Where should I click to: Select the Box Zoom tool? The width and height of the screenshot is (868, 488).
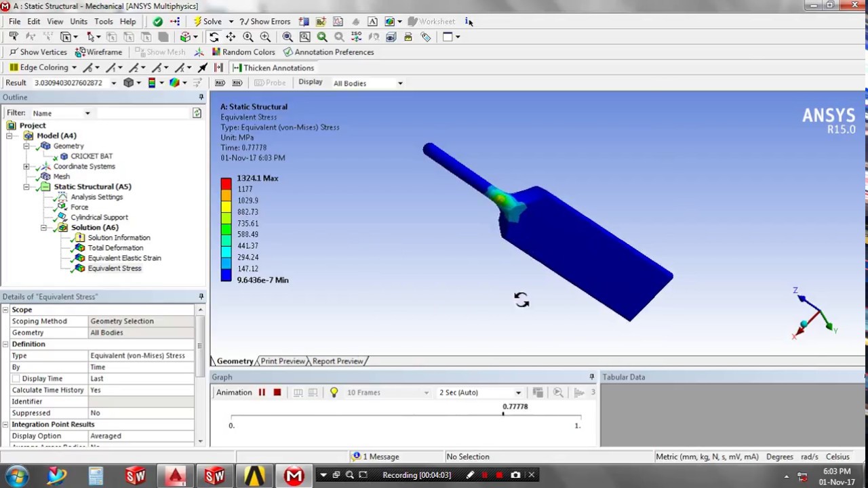[x=265, y=37]
